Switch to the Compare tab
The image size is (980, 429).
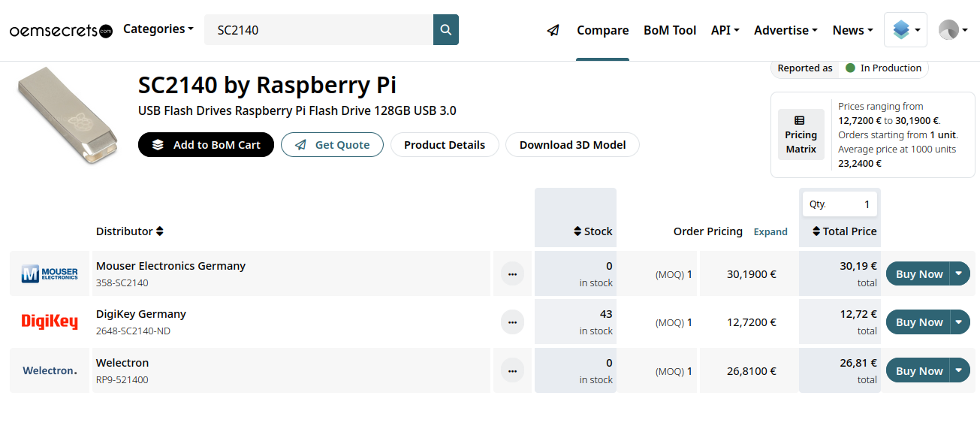602,30
